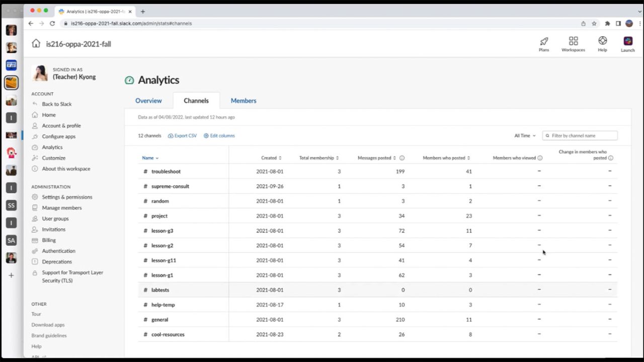Sort by Total membership column
Viewport: 644px width, 362px height.
tap(319, 158)
